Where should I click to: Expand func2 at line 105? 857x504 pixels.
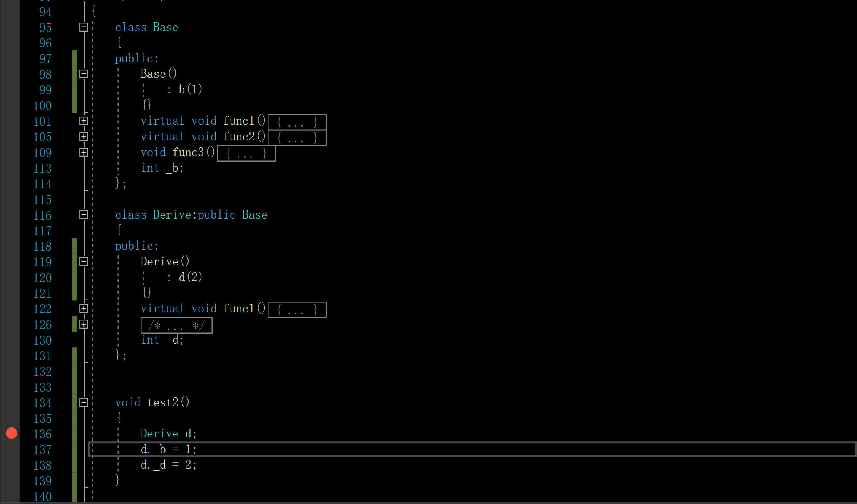tap(84, 137)
